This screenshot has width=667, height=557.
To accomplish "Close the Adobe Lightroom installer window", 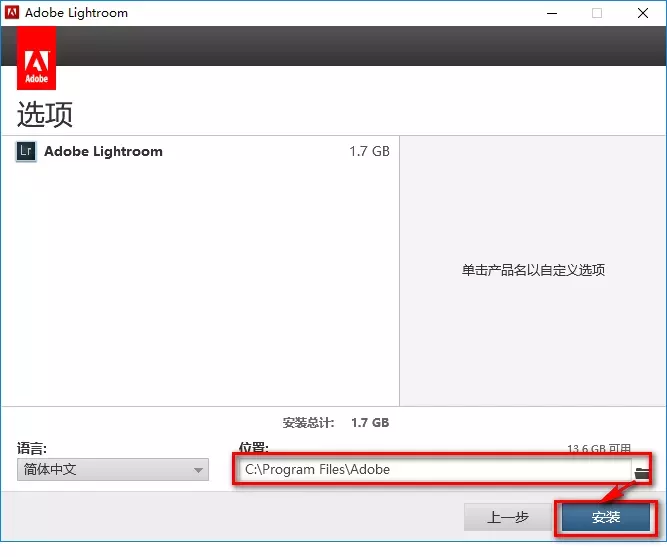I will (x=643, y=13).
